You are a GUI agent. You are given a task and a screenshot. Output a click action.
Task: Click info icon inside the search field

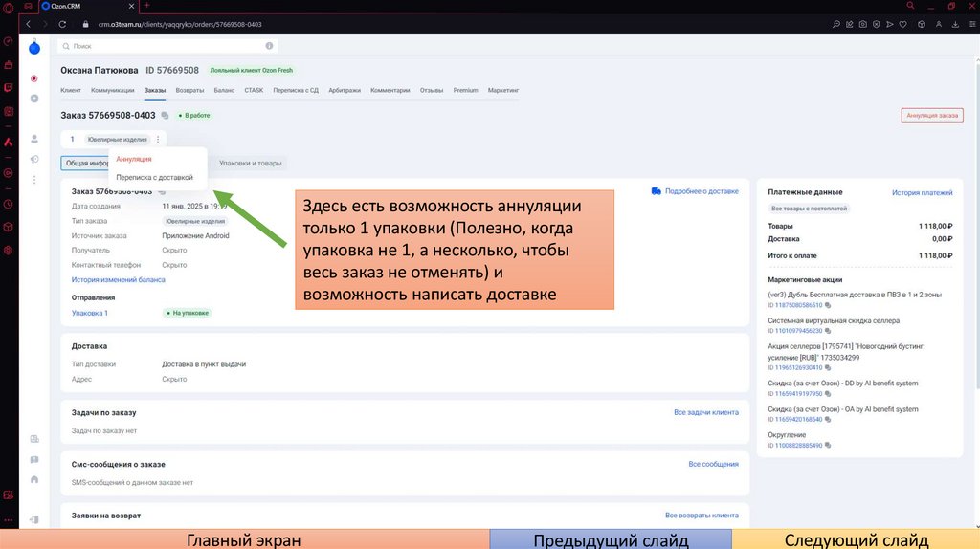point(269,46)
